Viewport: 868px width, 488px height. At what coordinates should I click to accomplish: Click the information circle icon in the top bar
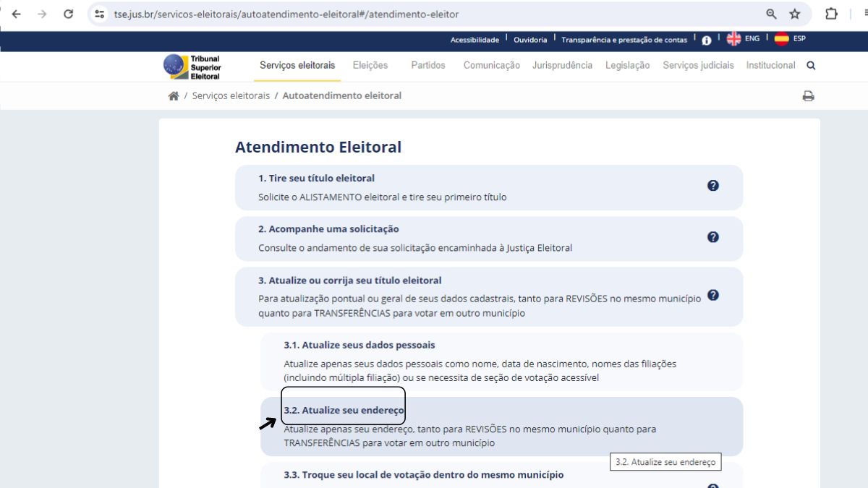click(x=707, y=40)
